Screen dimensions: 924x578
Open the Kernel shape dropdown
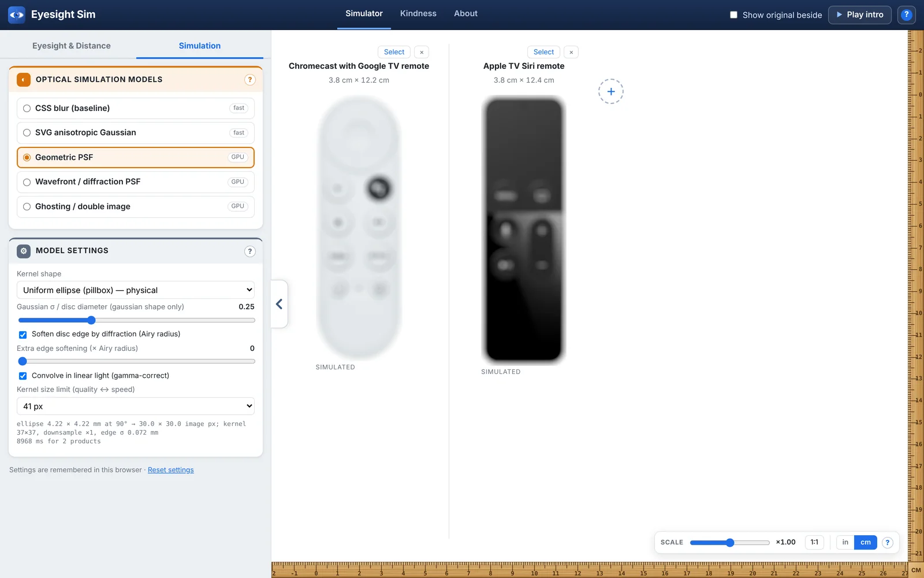136,290
